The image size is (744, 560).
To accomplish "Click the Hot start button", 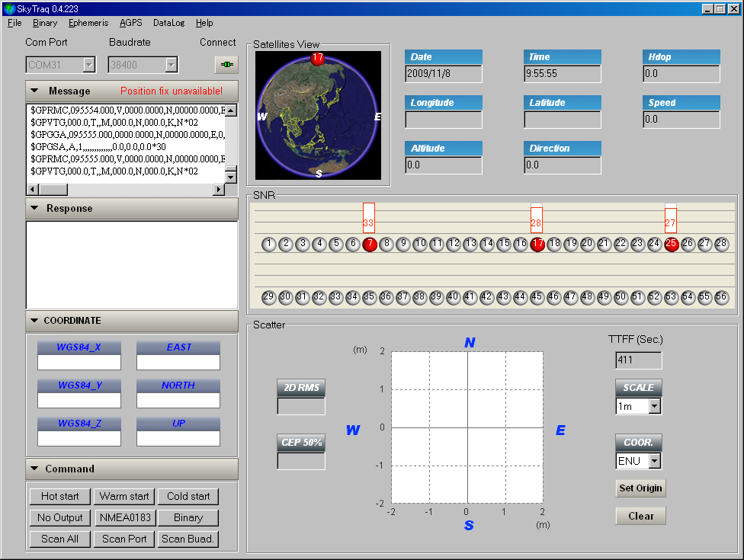I will 59,497.
